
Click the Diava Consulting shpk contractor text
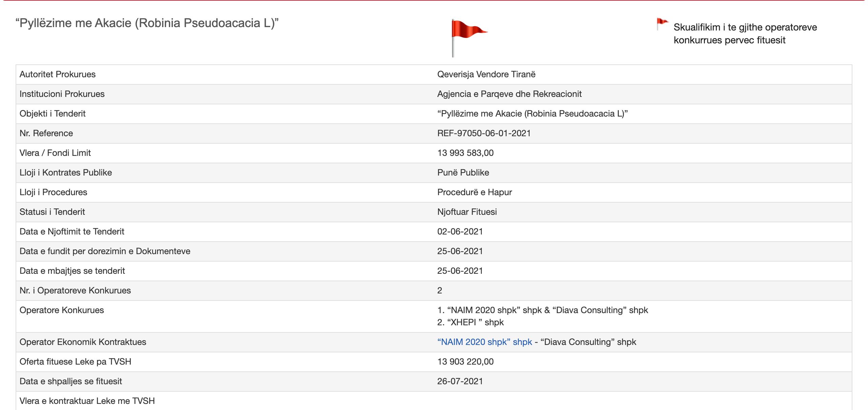click(x=588, y=342)
